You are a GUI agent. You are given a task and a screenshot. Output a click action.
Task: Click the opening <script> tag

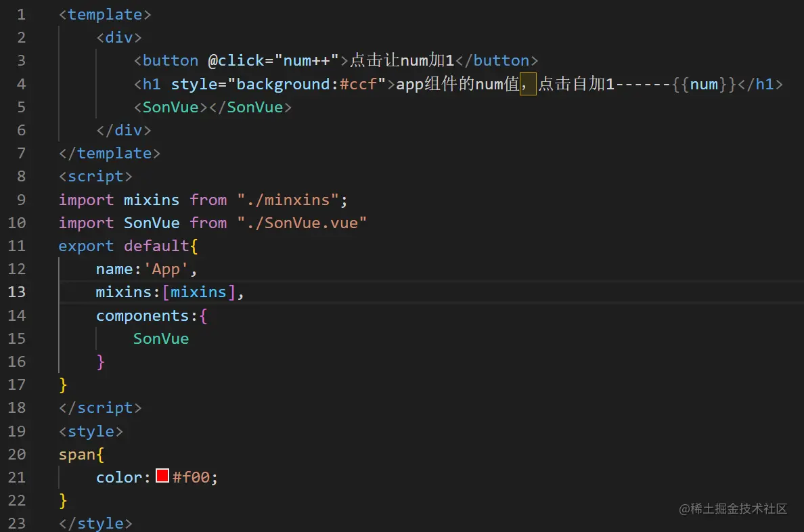[x=95, y=177]
